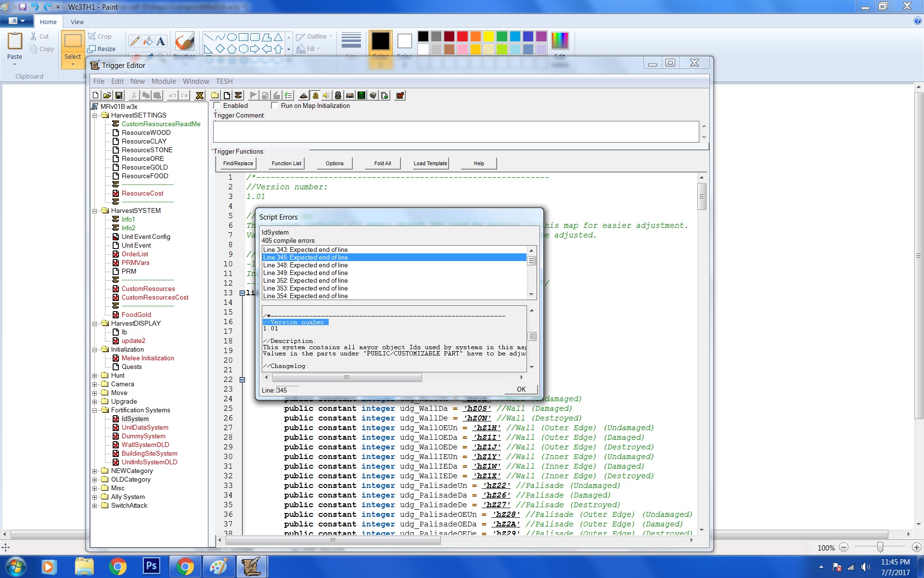Click the Options button
Image resolution: width=924 pixels, height=578 pixels.
pos(334,163)
